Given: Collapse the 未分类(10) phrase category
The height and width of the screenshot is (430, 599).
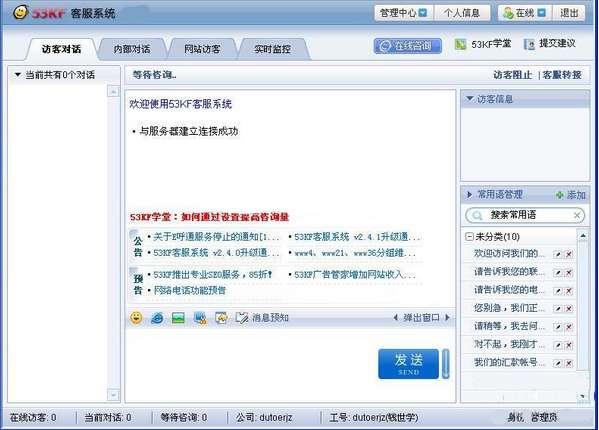Looking at the screenshot, I should click(x=469, y=237).
